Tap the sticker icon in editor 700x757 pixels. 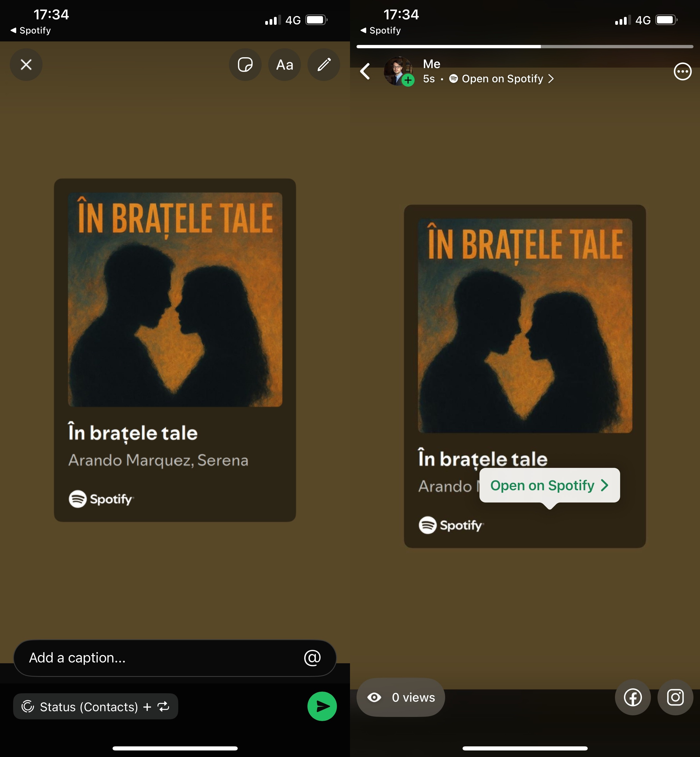pyautogui.click(x=245, y=65)
